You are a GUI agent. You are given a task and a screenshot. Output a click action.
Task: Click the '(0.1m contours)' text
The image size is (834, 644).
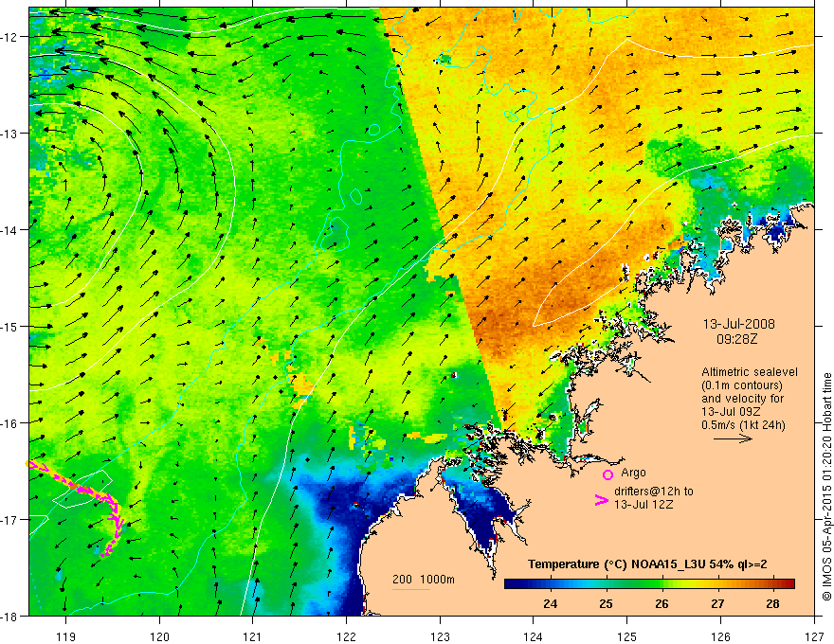coord(742,385)
